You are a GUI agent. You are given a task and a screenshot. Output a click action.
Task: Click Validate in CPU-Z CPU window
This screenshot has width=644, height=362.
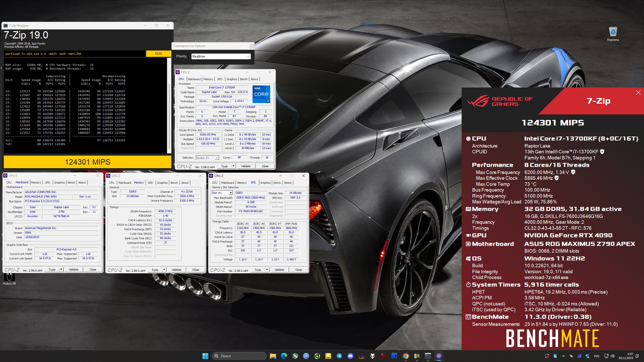tap(246, 166)
